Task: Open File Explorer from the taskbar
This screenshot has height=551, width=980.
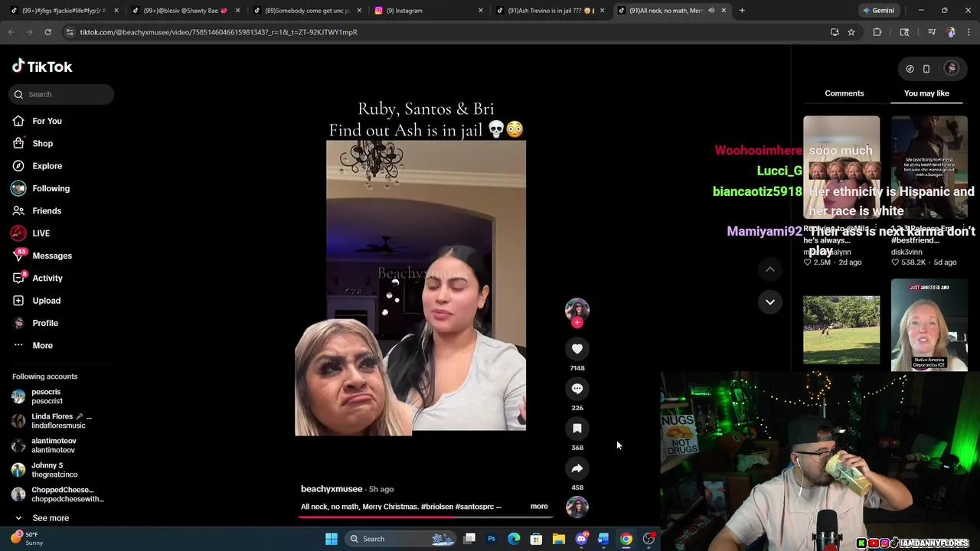Action: [559, 539]
